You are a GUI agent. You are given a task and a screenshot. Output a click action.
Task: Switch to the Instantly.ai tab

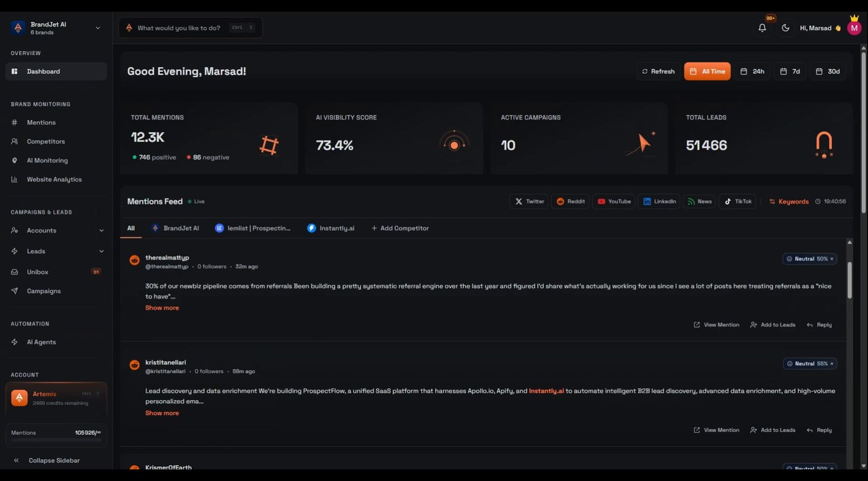tap(331, 229)
